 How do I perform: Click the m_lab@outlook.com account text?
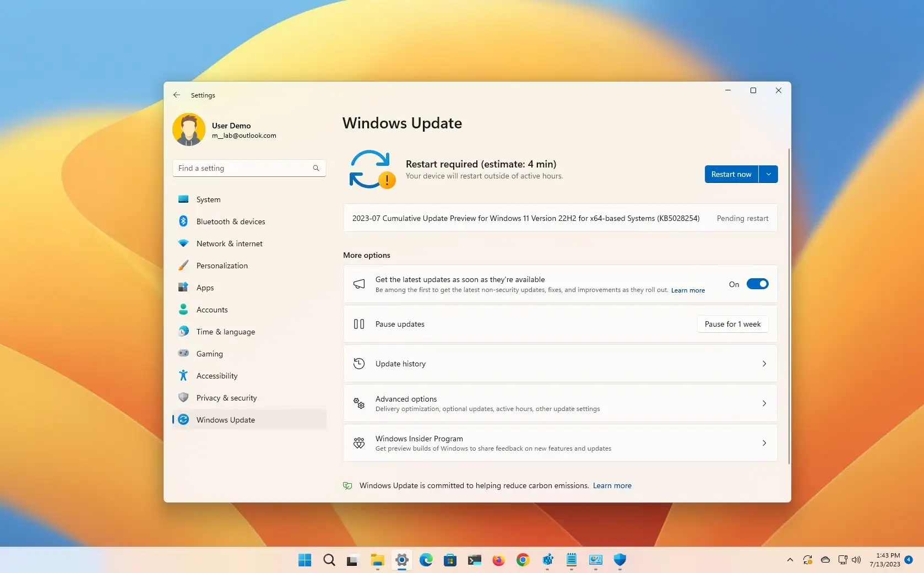[x=244, y=136]
